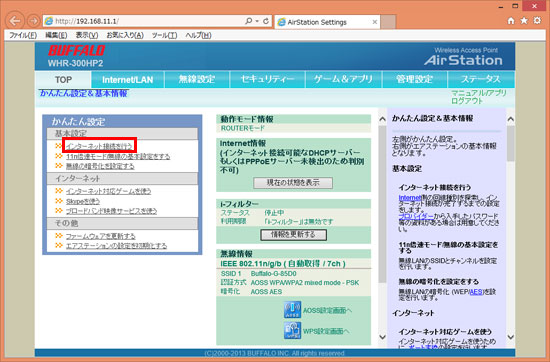Image resolution: width=550 pixels, height=362 pixels.
Task: Open お気に入り(A) menu
Action: (125, 35)
